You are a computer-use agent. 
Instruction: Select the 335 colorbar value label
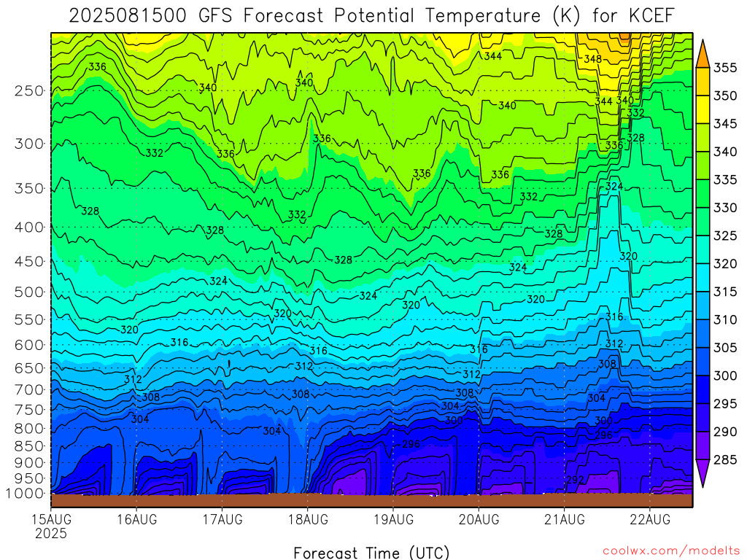725,180
